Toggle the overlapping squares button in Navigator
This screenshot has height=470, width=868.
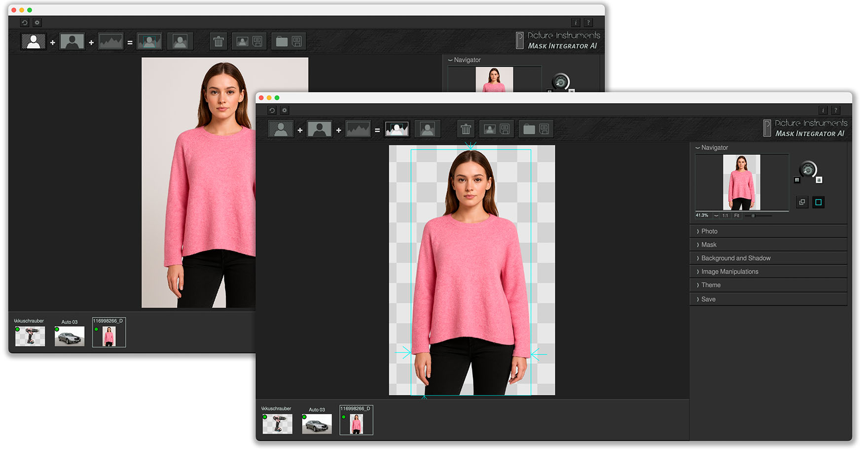(x=802, y=202)
